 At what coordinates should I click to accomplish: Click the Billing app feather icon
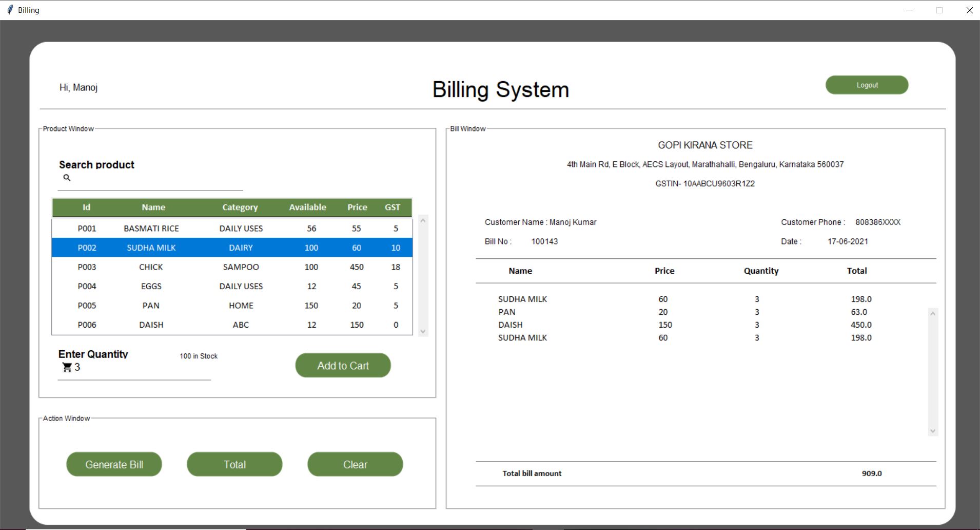(10, 10)
